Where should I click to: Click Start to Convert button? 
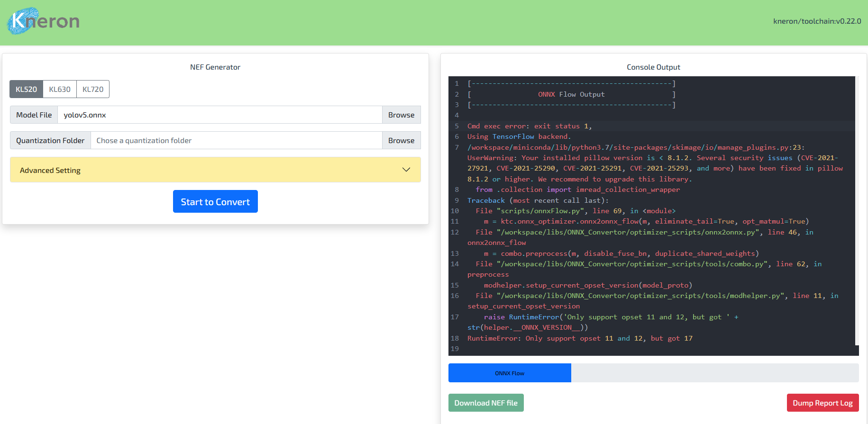[215, 201]
